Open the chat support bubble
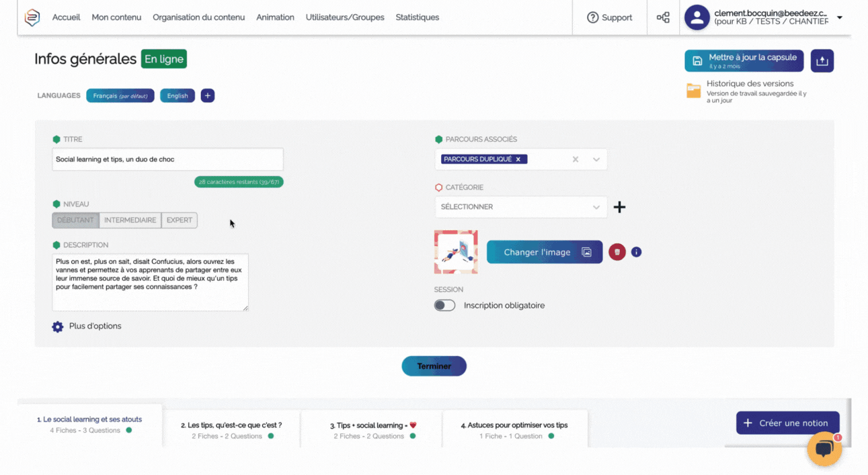Image resolution: width=868 pixels, height=475 pixels. point(824,449)
